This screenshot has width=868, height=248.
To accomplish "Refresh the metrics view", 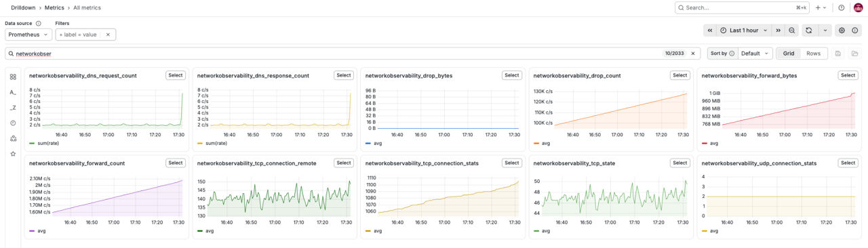I will pos(808,30).
